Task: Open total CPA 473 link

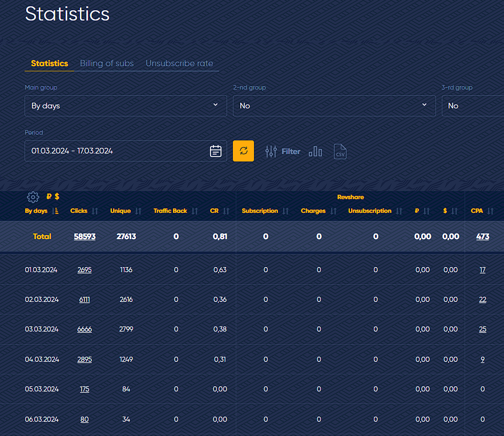Action: click(482, 236)
